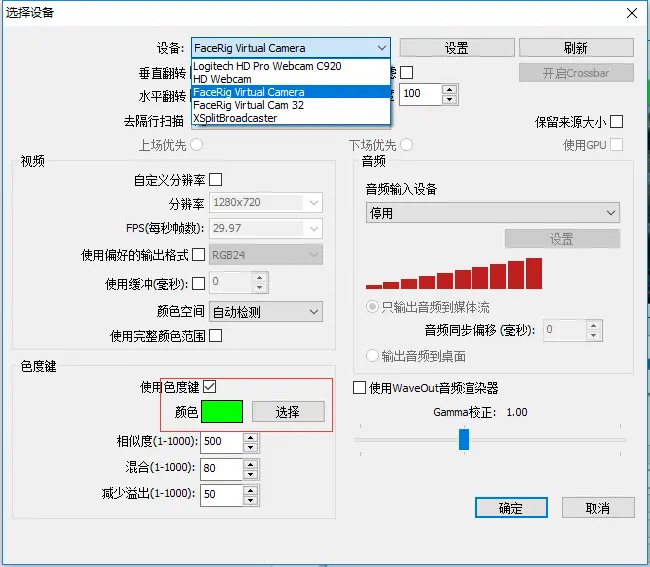Viewport: 650px width, 567px height.
Task: Click the 减少溢出 field showing 50
Action: click(221, 495)
